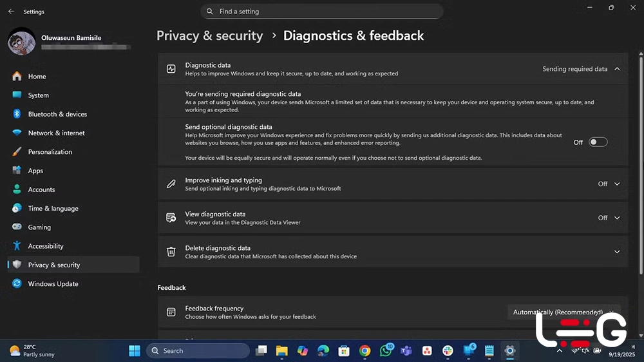644x362 pixels.
Task: Open the Personalization section
Action: (50, 152)
